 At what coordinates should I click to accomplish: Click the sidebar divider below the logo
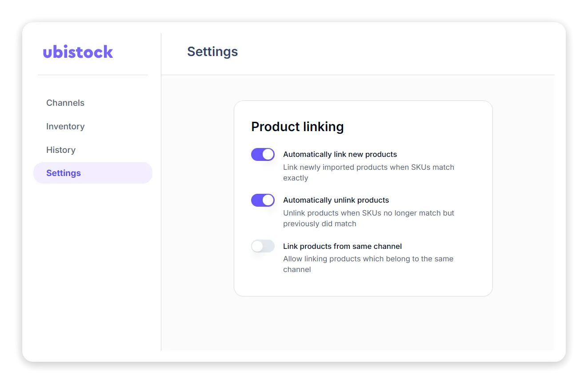click(x=93, y=76)
